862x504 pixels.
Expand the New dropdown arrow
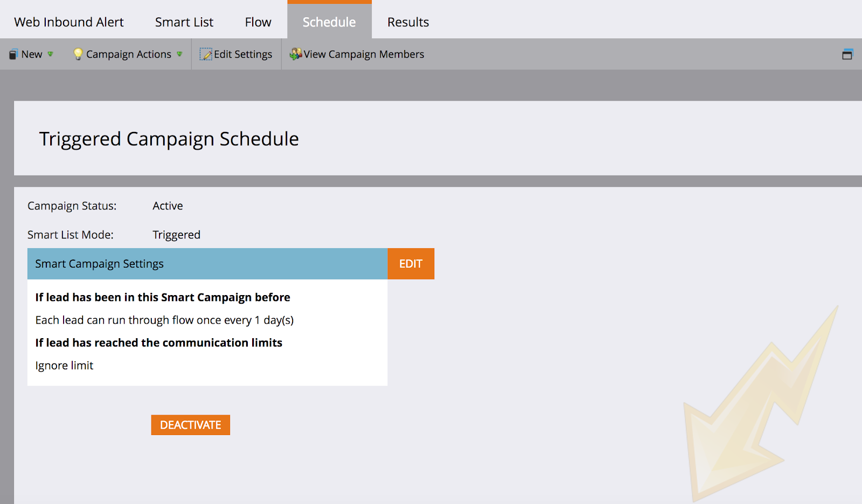pyautogui.click(x=51, y=54)
